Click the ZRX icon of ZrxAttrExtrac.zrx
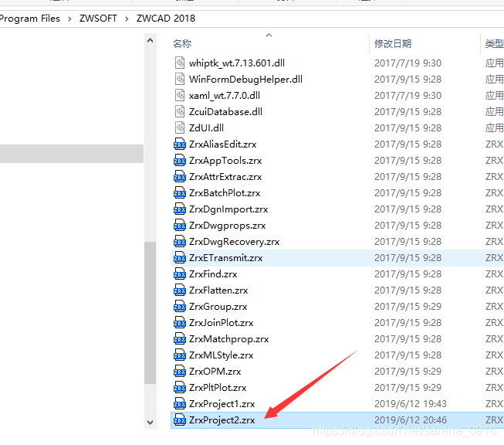The image size is (504, 445). click(x=180, y=176)
